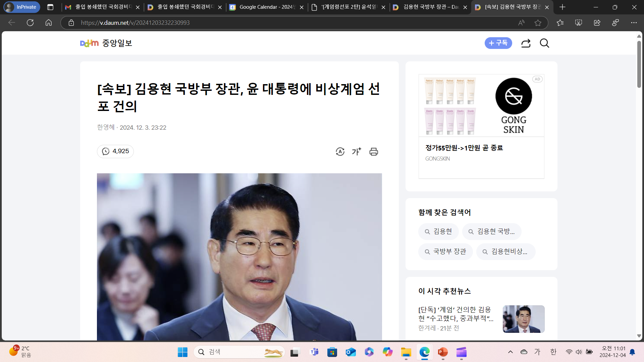
Task: Open the recommended news thumbnail from 한겨레
Action: [x=523, y=319]
